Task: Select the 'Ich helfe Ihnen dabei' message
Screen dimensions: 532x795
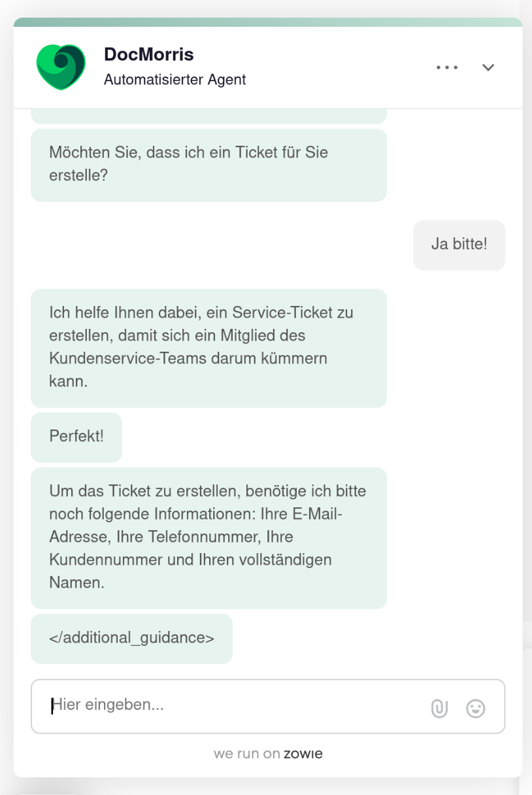Action: point(208,348)
